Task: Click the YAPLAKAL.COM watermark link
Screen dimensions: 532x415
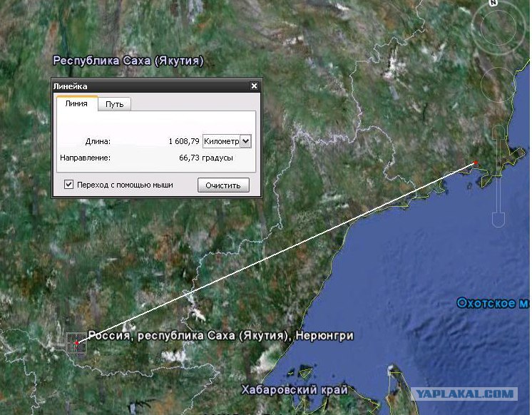Action: pos(464,394)
